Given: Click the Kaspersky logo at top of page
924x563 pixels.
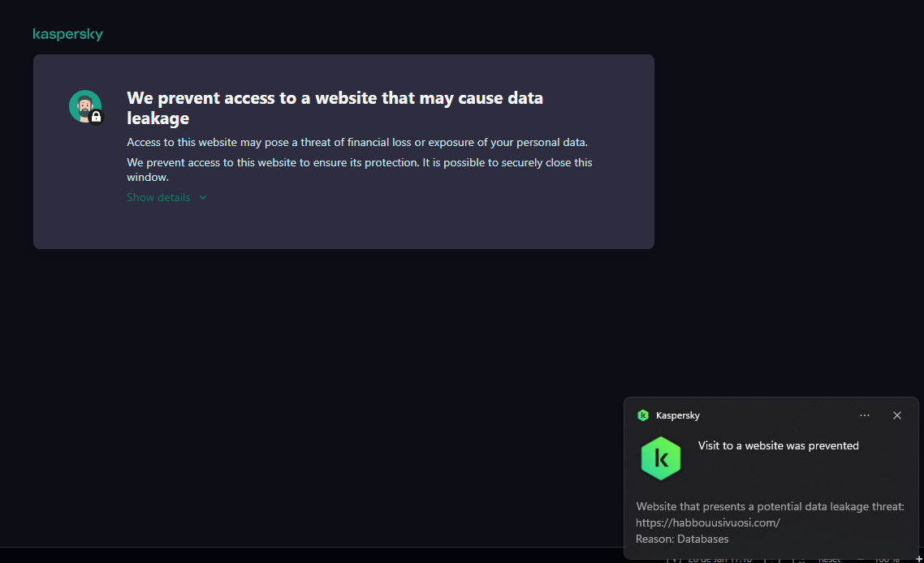Looking at the screenshot, I should coord(67,34).
